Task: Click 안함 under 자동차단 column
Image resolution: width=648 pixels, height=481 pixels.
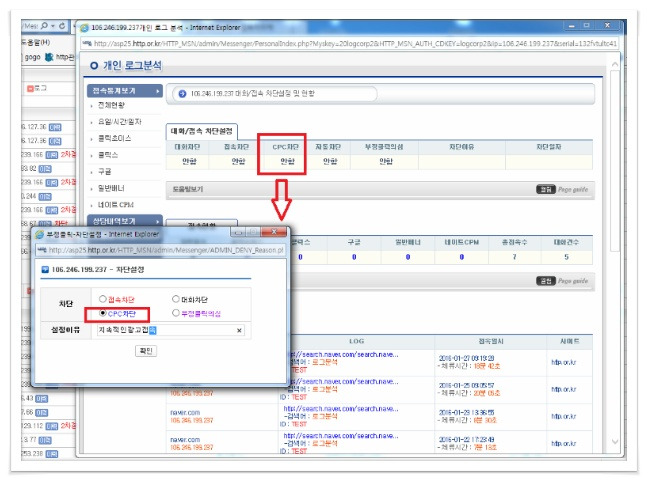Action: pyautogui.click(x=330, y=162)
